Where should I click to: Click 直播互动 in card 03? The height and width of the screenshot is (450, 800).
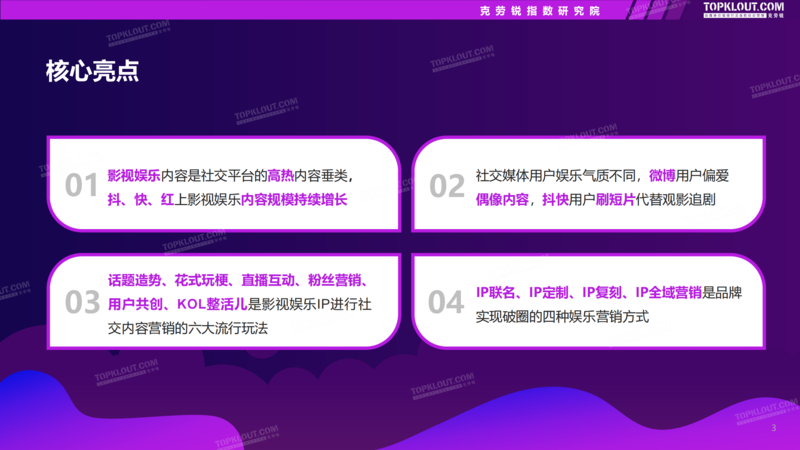(x=268, y=280)
